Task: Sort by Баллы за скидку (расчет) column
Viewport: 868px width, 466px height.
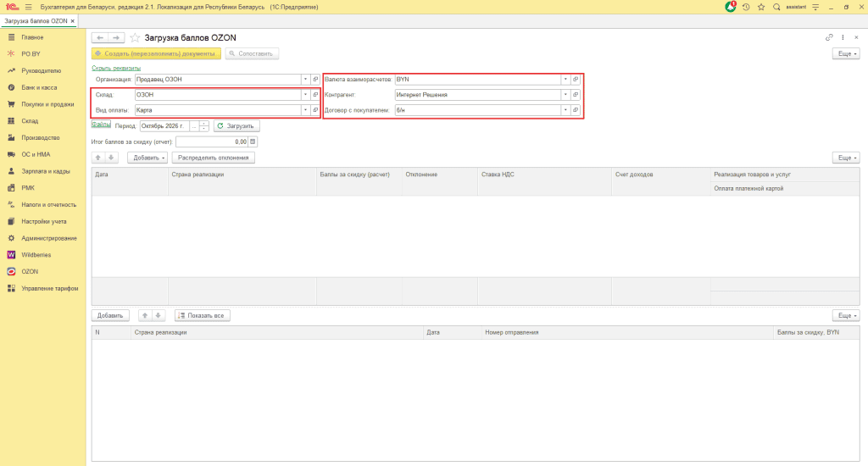Action: click(355, 175)
